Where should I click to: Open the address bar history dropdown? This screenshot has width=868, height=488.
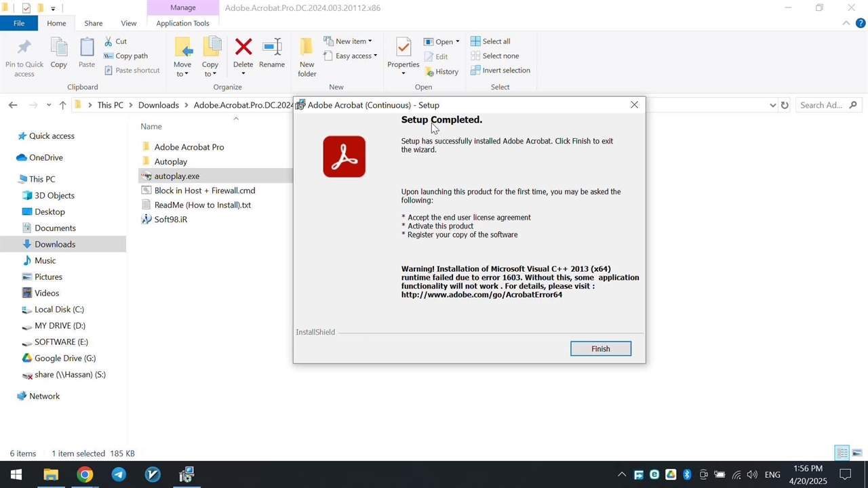pos(772,105)
